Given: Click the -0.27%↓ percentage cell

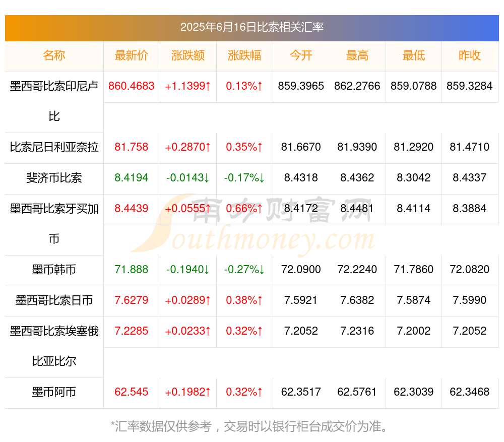Looking at the screenshot, I should (244, 269).
